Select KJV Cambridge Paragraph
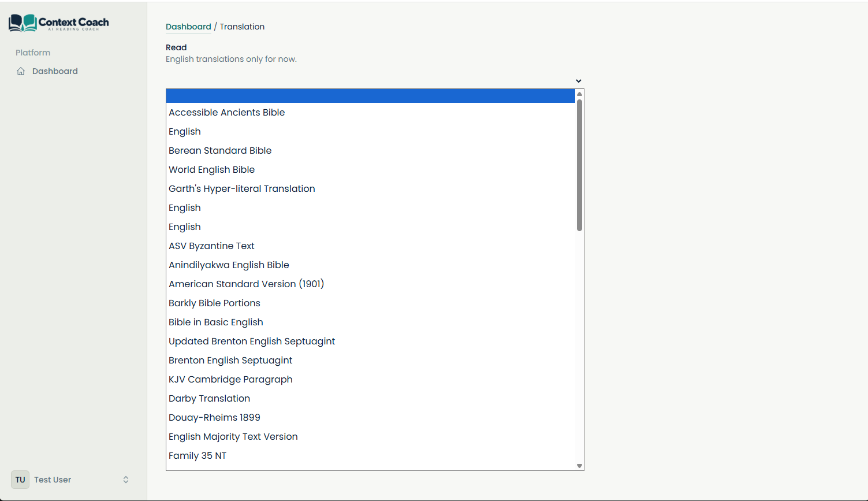868x501 pixels. (x=370, y=380)
